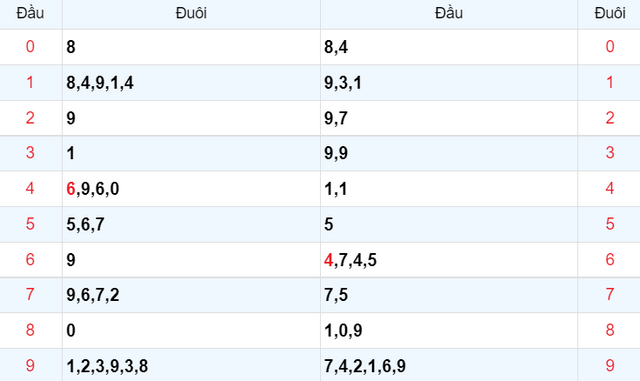Click the cell with 9,9
Viewport: 640px width, 381px height.
[x=449, y=153]
